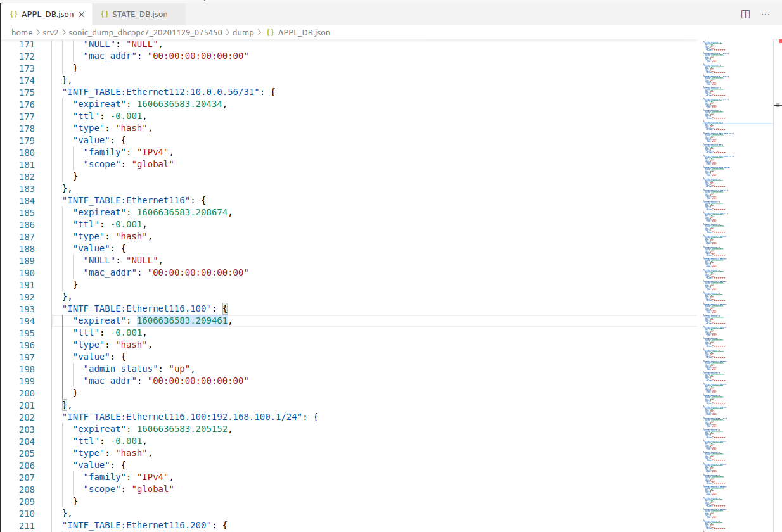Click the INTF_TABLE:Ethernet116.100 key text
Viewport: 782px width, 532px height.
pyautogui.click(x=138, y=308)
